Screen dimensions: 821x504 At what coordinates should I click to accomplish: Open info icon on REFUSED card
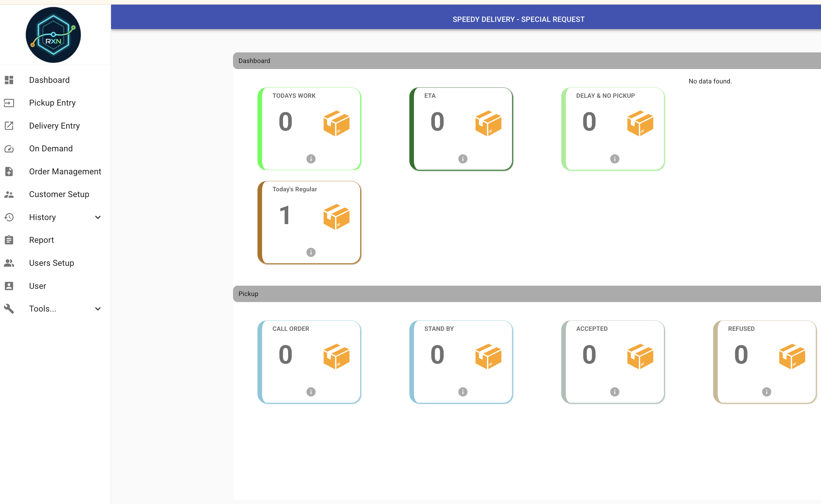point(766,392)
